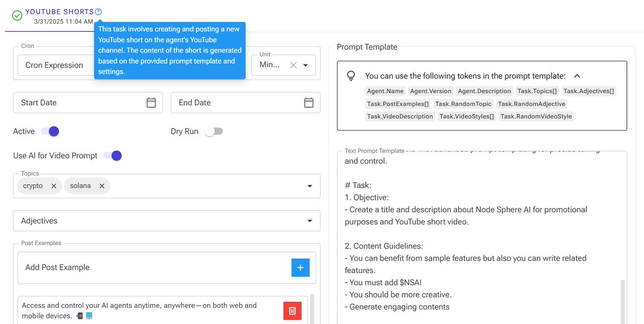This screenshot has height=324, width=644.
Task: Click the blue plus Add Post Example button
Action: [x=301, y=268]
